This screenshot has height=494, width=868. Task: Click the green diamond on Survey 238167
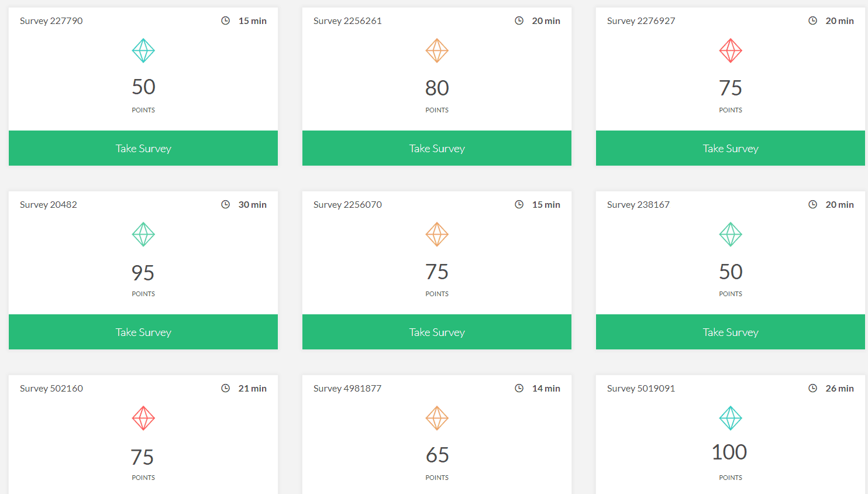(731, 234)
